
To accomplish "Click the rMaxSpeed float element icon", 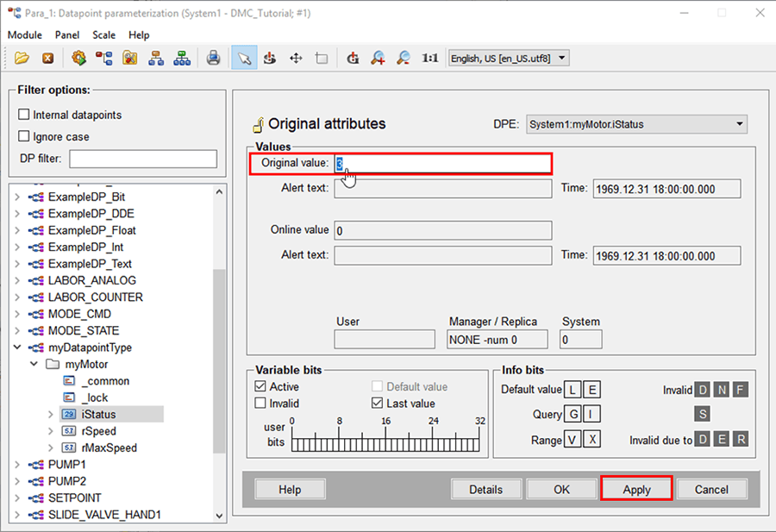I will 69,448.
